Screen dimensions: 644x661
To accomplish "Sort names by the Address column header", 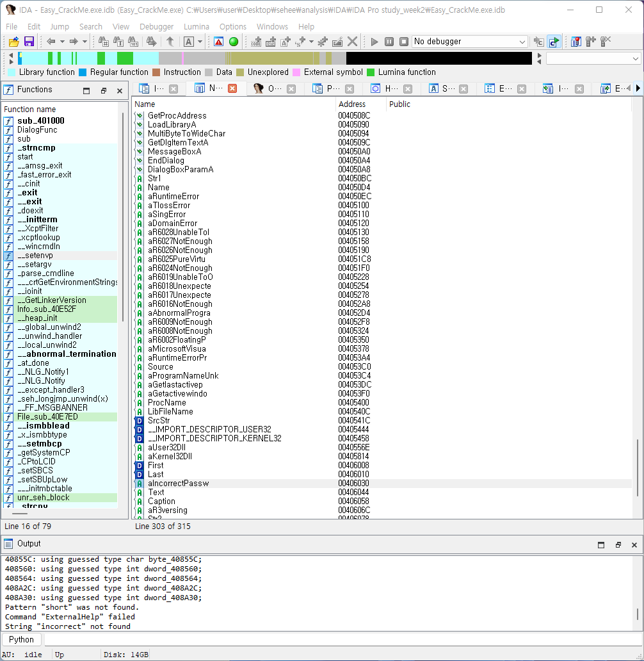I will tap(360, 104).
